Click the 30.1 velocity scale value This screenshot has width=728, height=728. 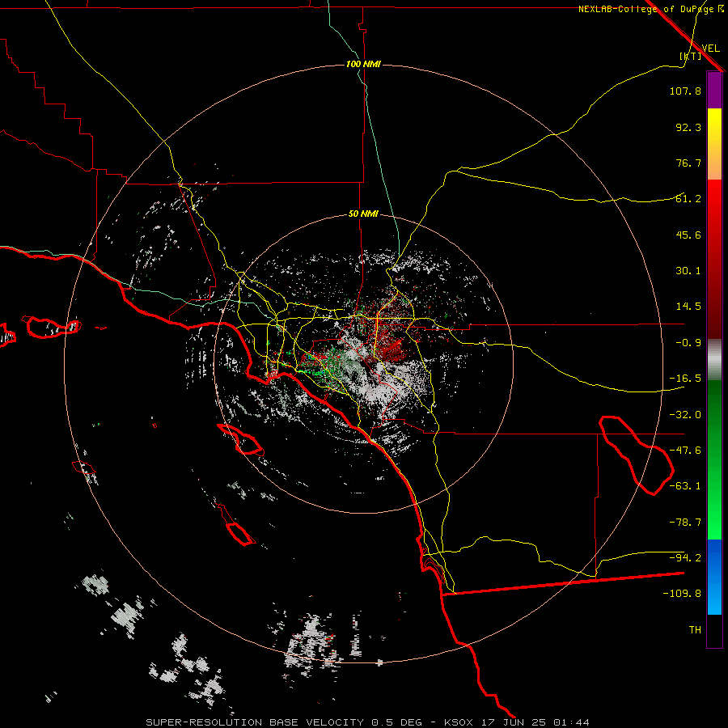(x=688, y=271)
